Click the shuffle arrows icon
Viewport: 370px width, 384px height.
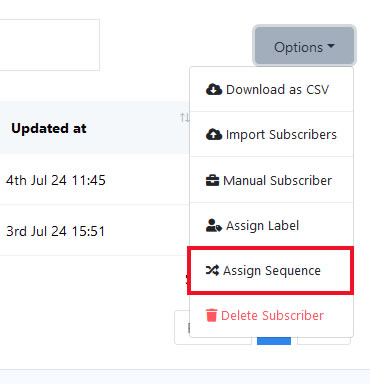pyautogui.click(x=212, y=270)
